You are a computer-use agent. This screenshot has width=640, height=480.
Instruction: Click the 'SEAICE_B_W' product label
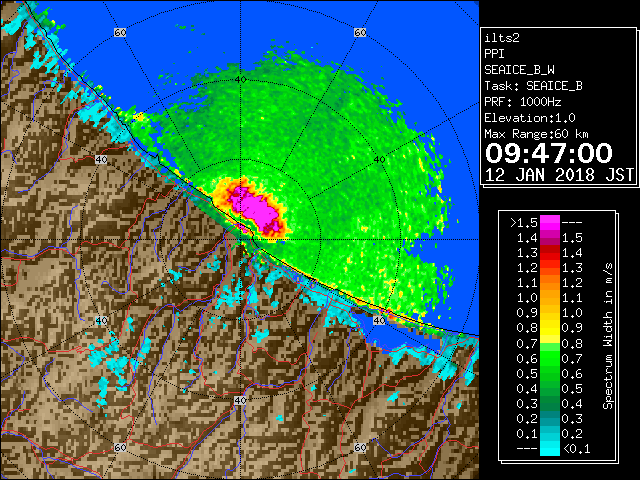click(519, 70)
